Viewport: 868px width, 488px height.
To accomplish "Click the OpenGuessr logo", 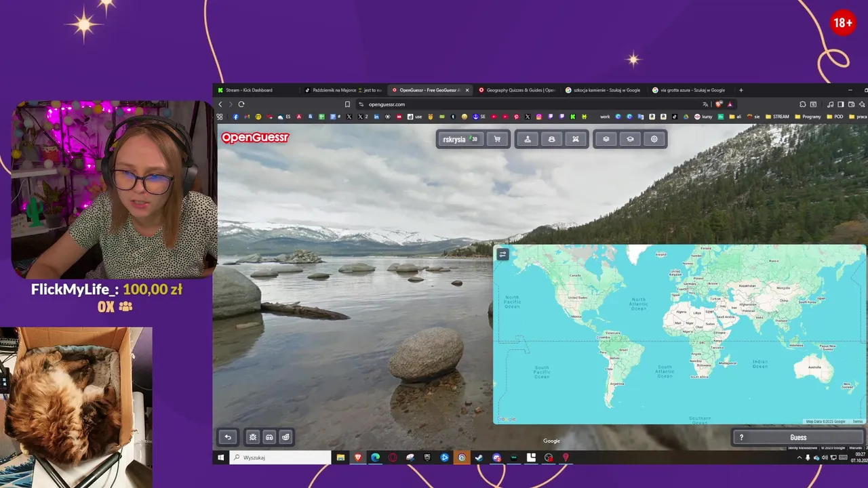I will pyautogui.click(x=255, y=138).
